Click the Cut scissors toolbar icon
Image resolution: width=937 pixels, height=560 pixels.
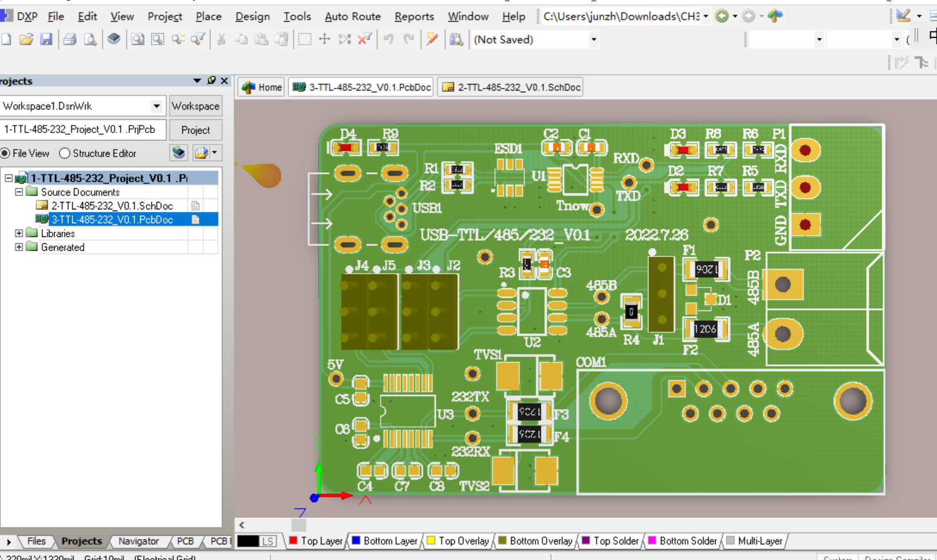pyautogui.click(x=221, y=39)
